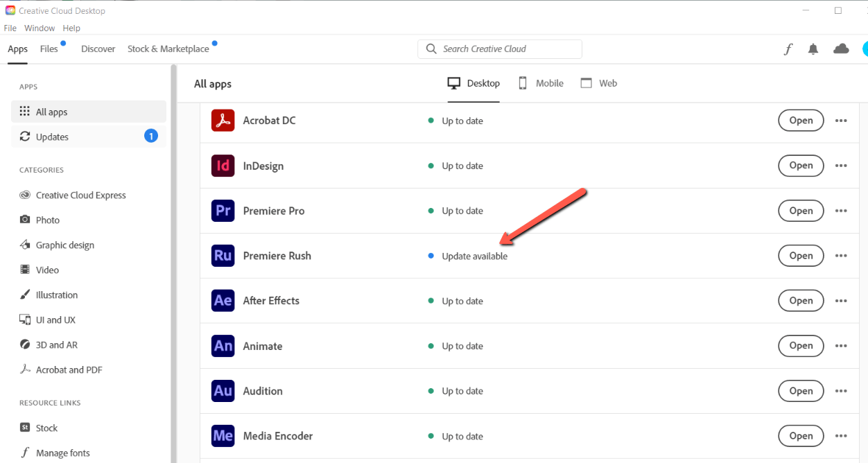Image resolution: width=868 pixels, height=463 pixels.
Task: Launch Animate via Open button
Action: pos(801,346)
